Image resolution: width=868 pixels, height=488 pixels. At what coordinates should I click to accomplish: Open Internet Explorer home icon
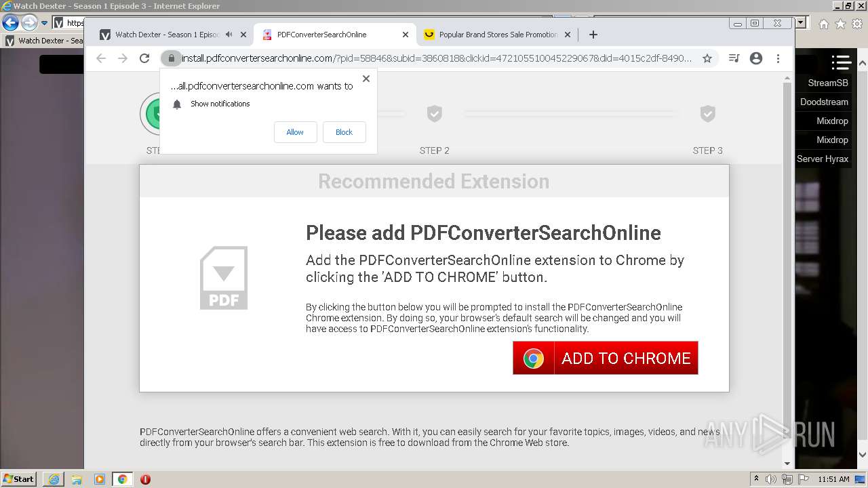(823, 24)
